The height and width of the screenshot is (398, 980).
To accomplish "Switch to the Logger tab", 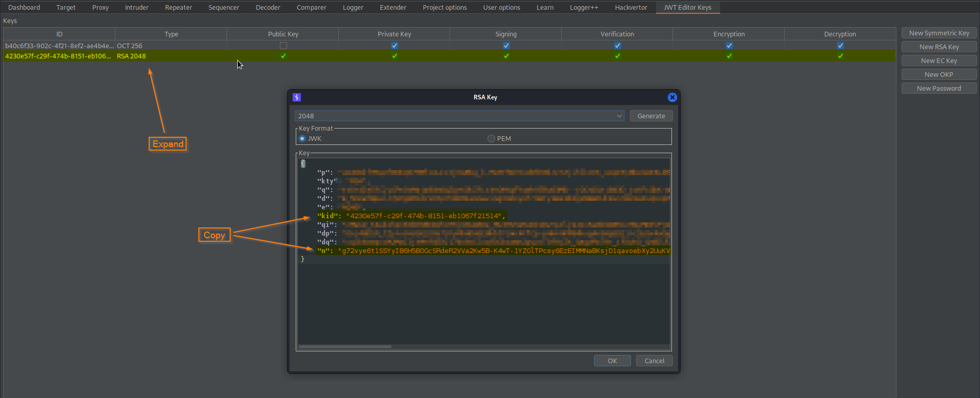I will tap(353, 7).
